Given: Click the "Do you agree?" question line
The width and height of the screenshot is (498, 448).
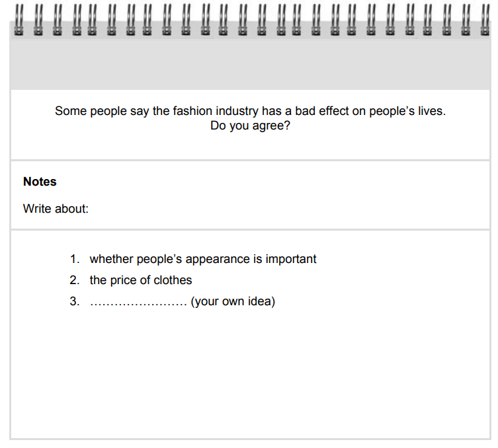Looking at the screenshot, I should 250,126.
